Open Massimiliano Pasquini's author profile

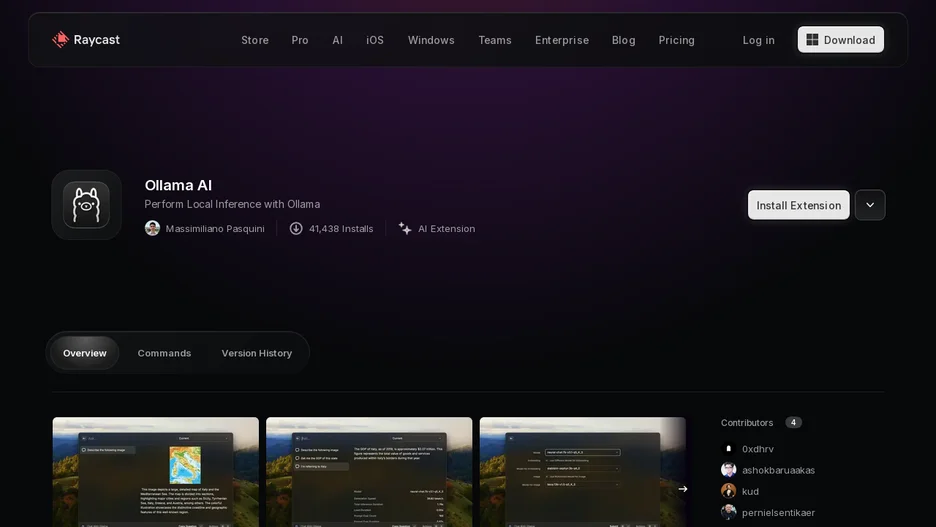point(215,229)
